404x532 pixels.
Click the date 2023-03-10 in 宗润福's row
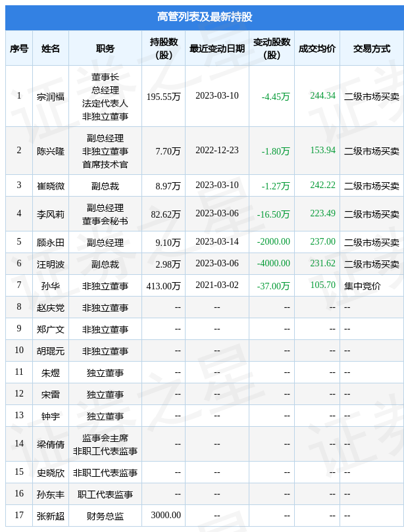coord(217,95)
